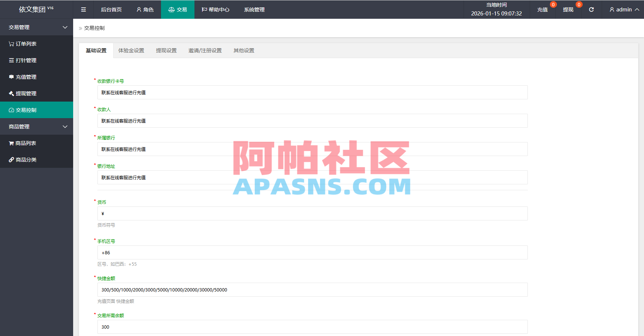644x336 pixels.
Task: Click the 依文集团 logo title
Action: [32, 10]
